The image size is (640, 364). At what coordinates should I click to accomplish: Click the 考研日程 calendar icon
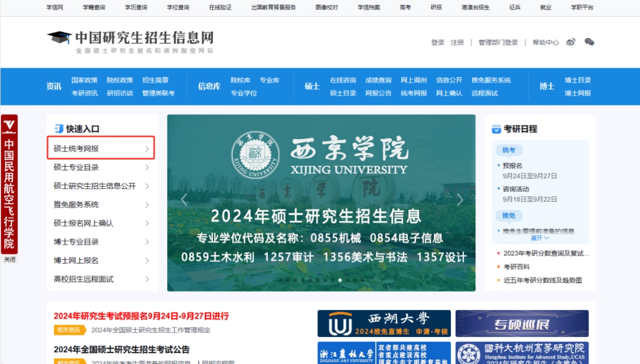click(x=496, y=129)
